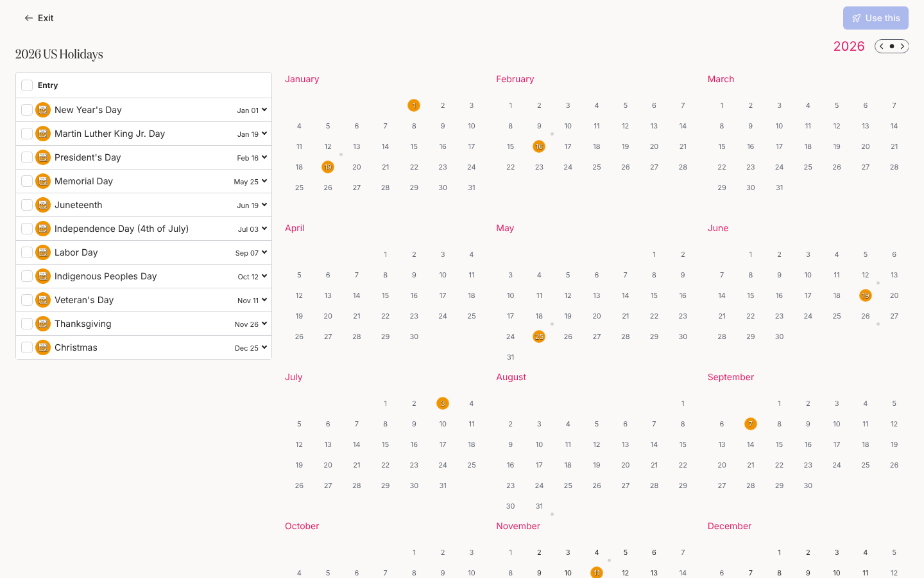This screenshot has width=924, height=578.
Task: Check the Thanksgiving checkbox
Action: (27, 324)
